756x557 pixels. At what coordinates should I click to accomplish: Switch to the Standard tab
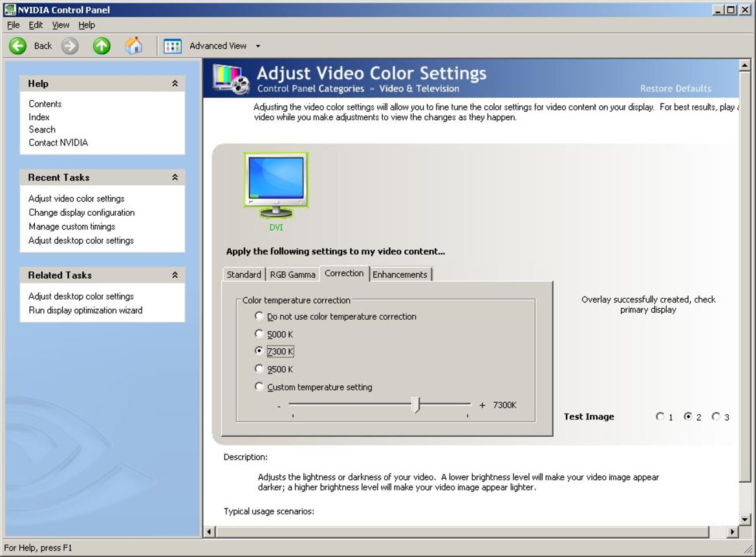tap(244, 275)
